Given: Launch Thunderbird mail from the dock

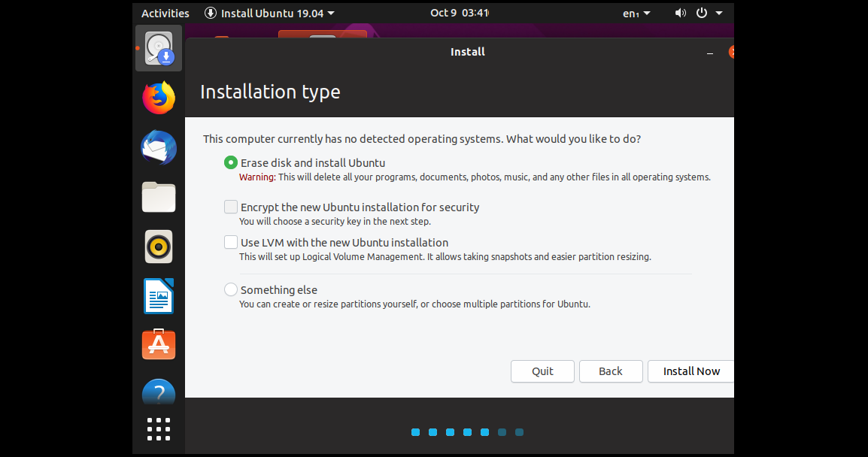Looking at the screenshot, I should click(x=158, y=147).
